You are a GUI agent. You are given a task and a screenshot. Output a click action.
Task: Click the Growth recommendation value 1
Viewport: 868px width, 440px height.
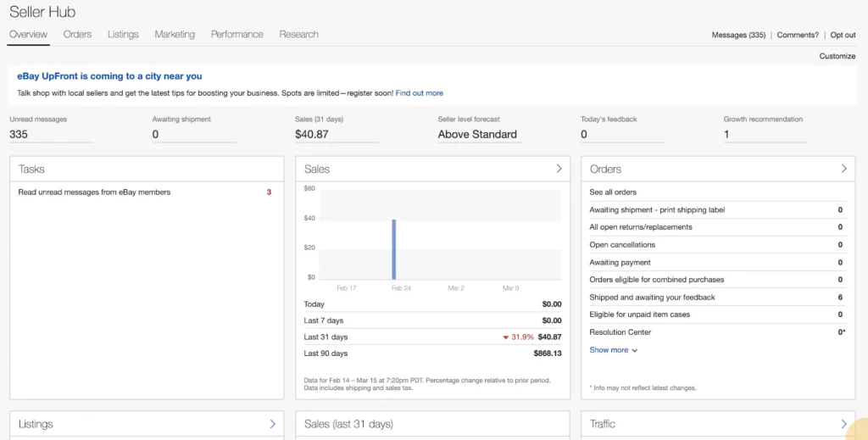coord(726,135)
